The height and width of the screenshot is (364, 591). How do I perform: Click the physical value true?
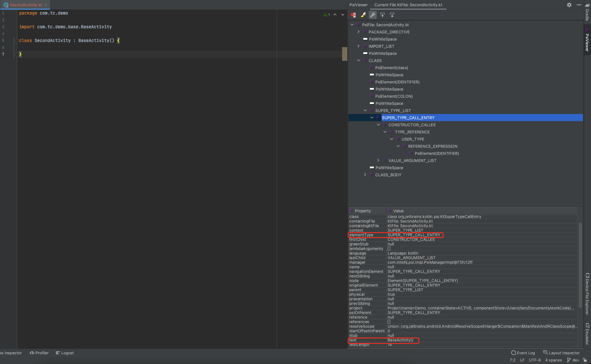391,294
